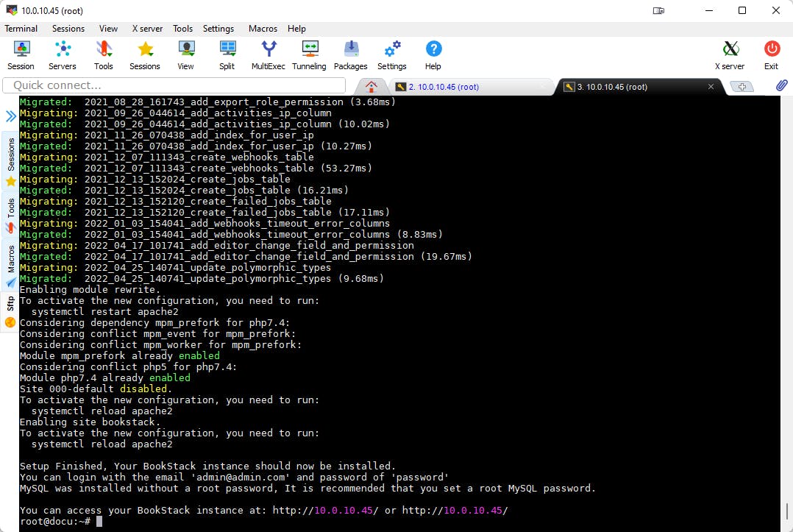
Task: Open the Session toolbar icon
Action: [x=21, y=55]
